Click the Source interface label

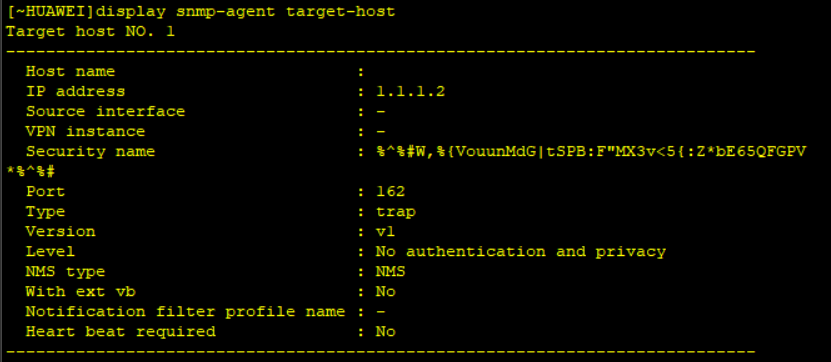click(105, 112)
